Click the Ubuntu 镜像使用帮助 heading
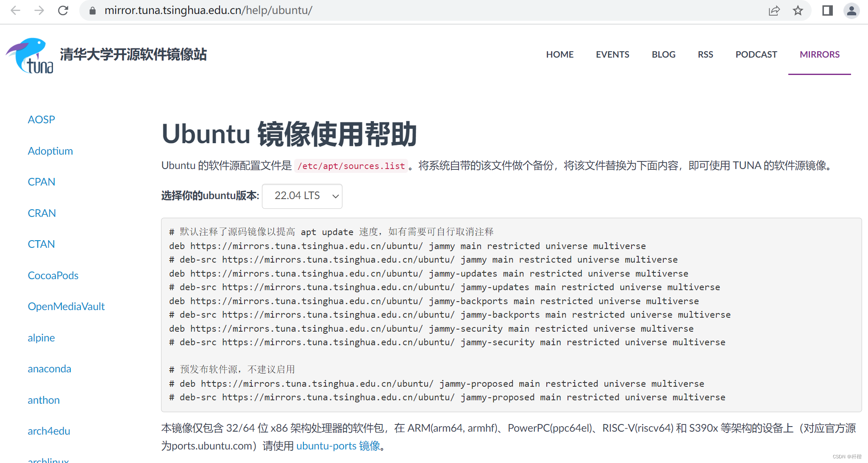The width and height of the screenshot is (868, 463). click(289, 134)
